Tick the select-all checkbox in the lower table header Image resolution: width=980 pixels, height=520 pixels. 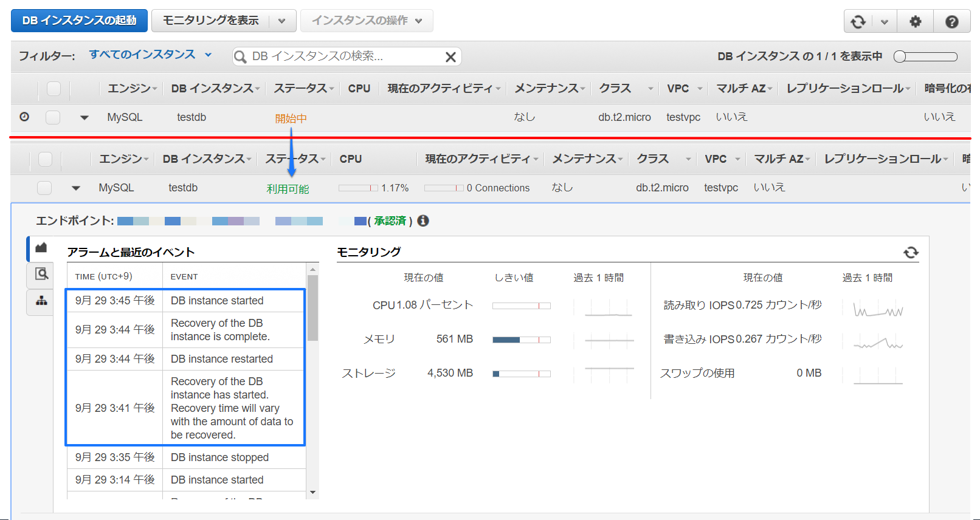click(46, 159)
